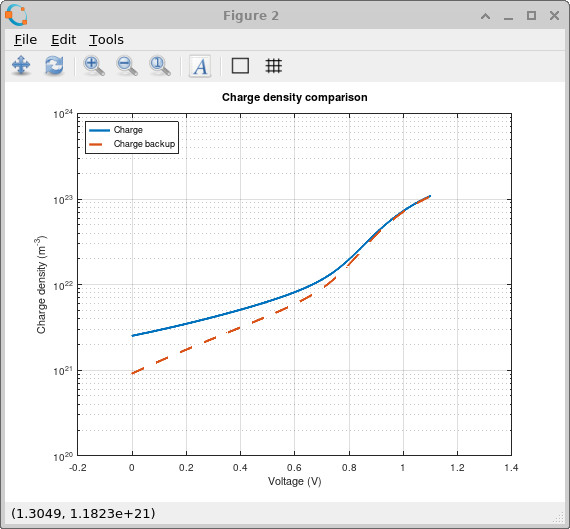570x529 pixels.
Task: Click y-axis tick label 10^21
Action: pos(63,371)
